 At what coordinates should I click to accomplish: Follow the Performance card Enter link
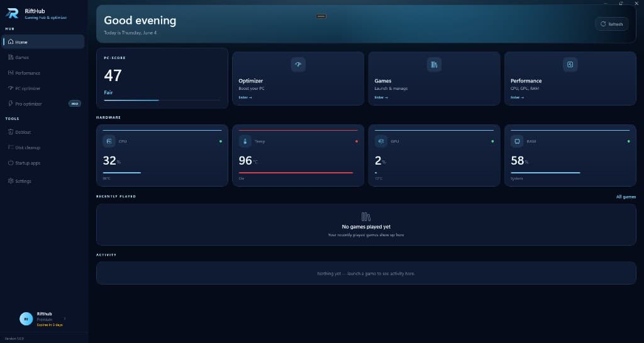517,97
